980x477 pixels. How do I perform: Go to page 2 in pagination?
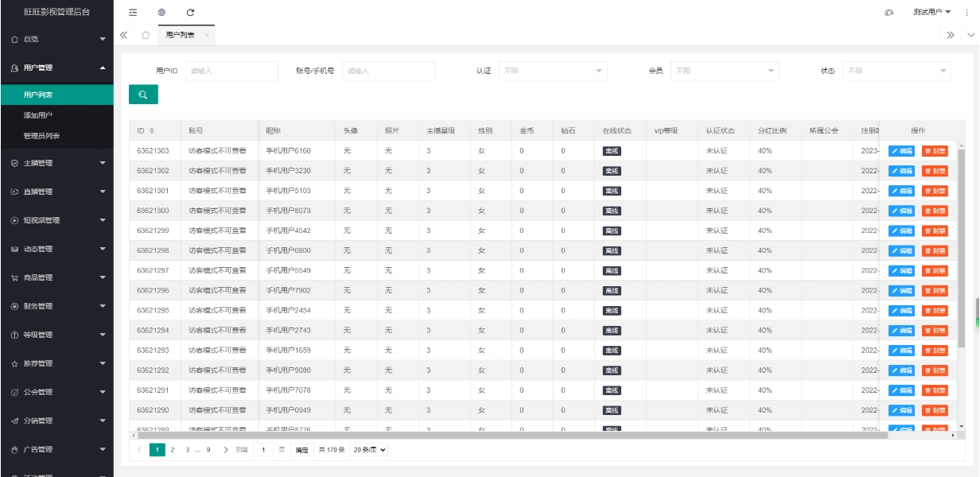pos(173,450)
